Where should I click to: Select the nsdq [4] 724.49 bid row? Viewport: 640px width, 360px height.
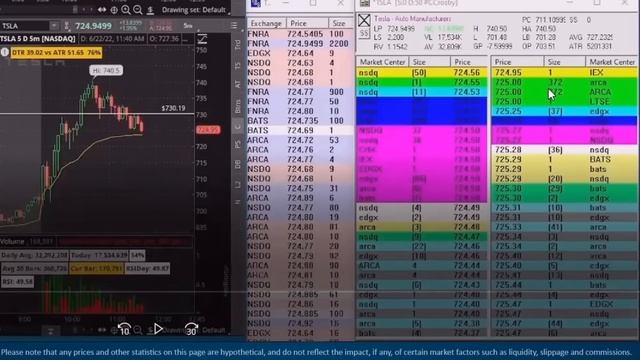click(x=422, y=208)
